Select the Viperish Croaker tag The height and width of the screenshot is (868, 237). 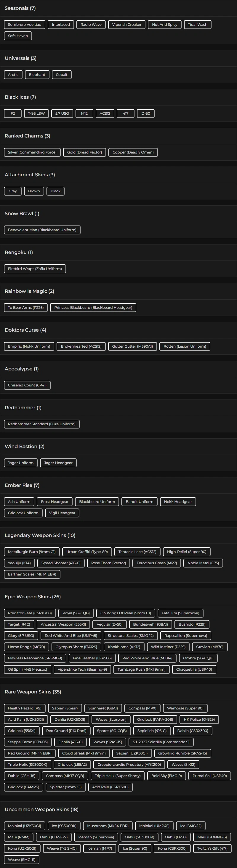point(126,25)
